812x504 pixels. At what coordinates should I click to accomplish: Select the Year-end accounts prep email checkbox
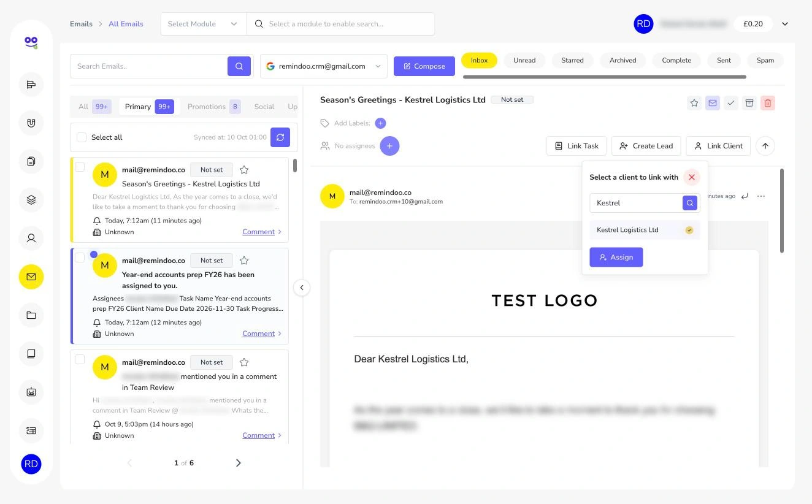pos(80,258)
